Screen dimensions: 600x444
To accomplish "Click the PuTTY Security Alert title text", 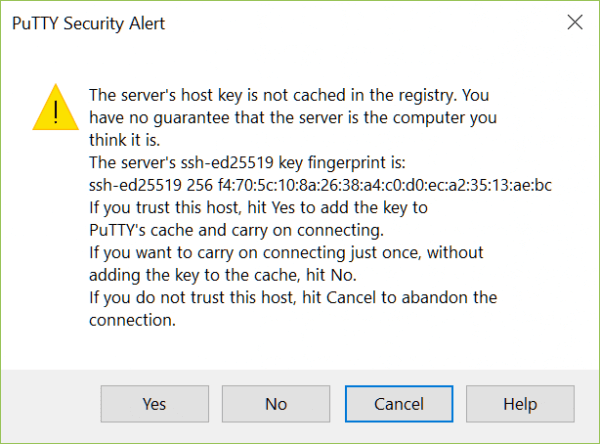I will point(88,23).
